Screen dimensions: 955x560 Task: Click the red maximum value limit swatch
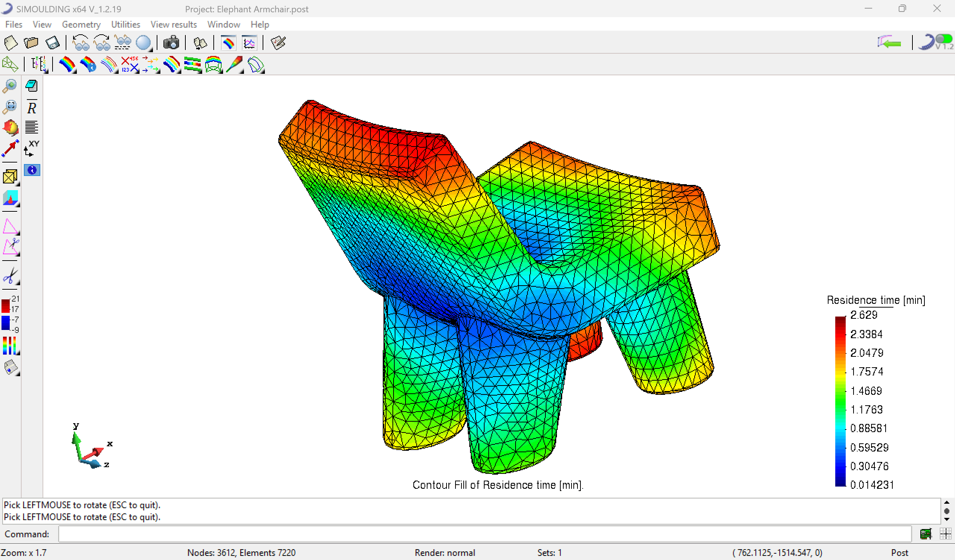click(x=6, y=306)
